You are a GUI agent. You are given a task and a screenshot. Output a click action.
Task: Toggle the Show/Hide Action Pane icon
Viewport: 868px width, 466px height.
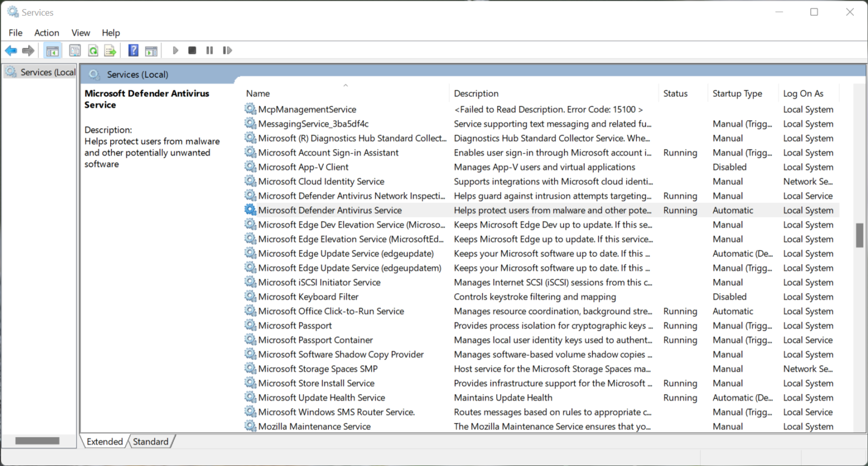pyautogui.click(x=151, y=50)
